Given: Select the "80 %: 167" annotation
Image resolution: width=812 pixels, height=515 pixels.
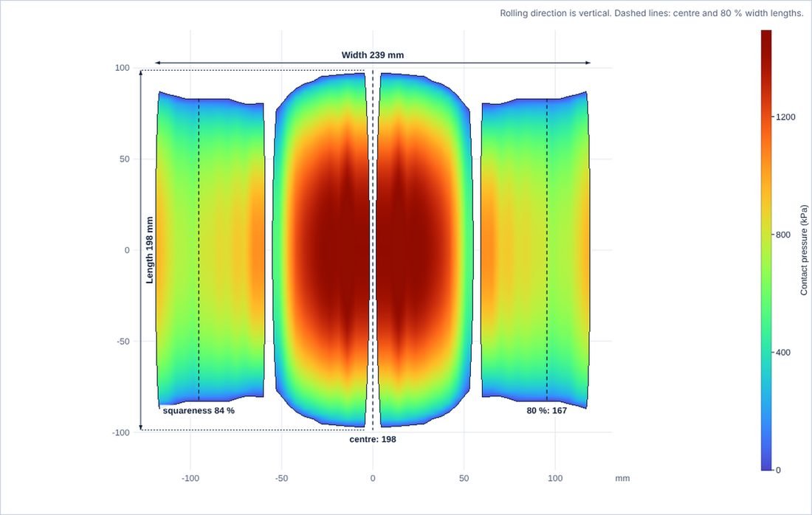Looking at the screenshot, I should 546,410.
